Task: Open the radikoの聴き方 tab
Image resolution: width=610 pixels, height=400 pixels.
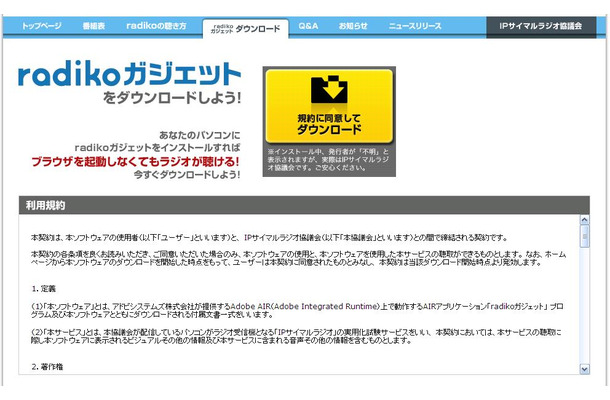Action: click(x=156, y=26)
